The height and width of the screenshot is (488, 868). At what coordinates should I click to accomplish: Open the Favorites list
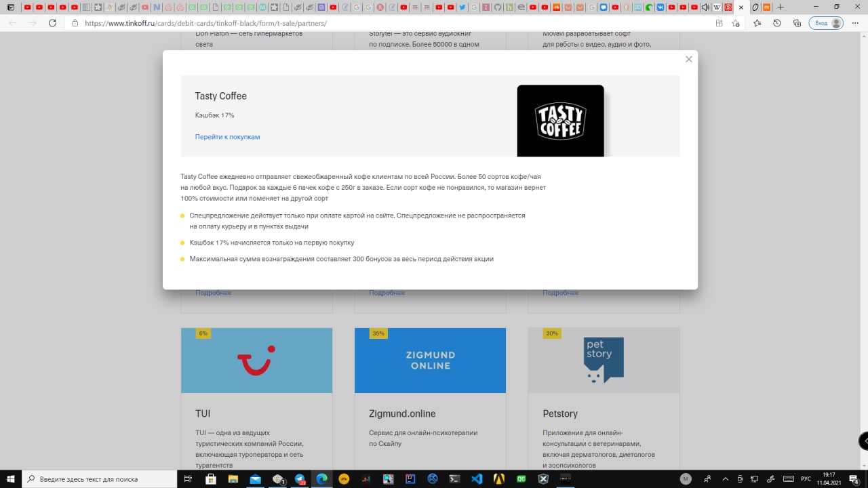(757, 23)
